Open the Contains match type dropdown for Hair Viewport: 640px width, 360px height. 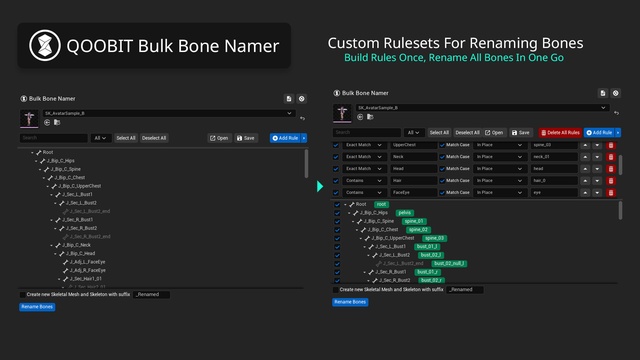(x=363, y=180)
